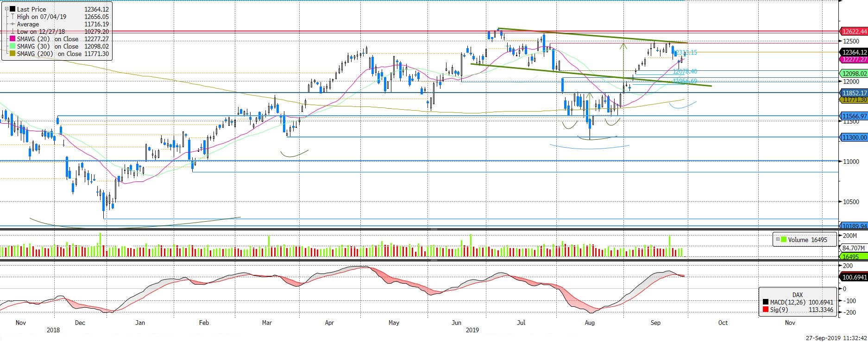Viewport: 868px width, 342px height.
Task: Click the 11716.19 average value in legend
Action: pyautogui.click(x=96, y=24)
